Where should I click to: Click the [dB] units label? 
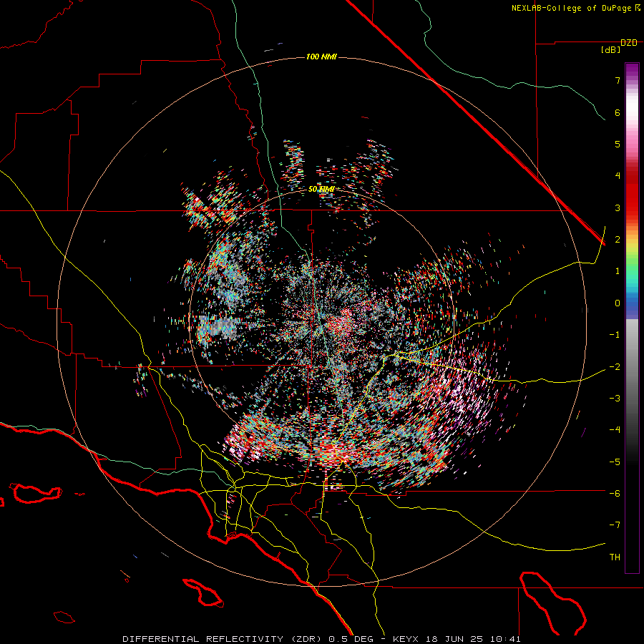click(x=611, y=50)
